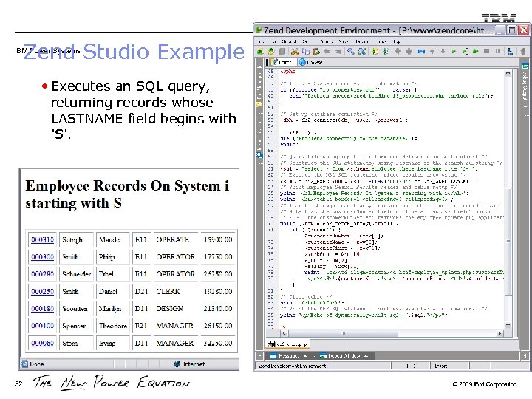The image size is (532, 399).
Task: Open the Debug menu in Zend
Action: [363, 41]
